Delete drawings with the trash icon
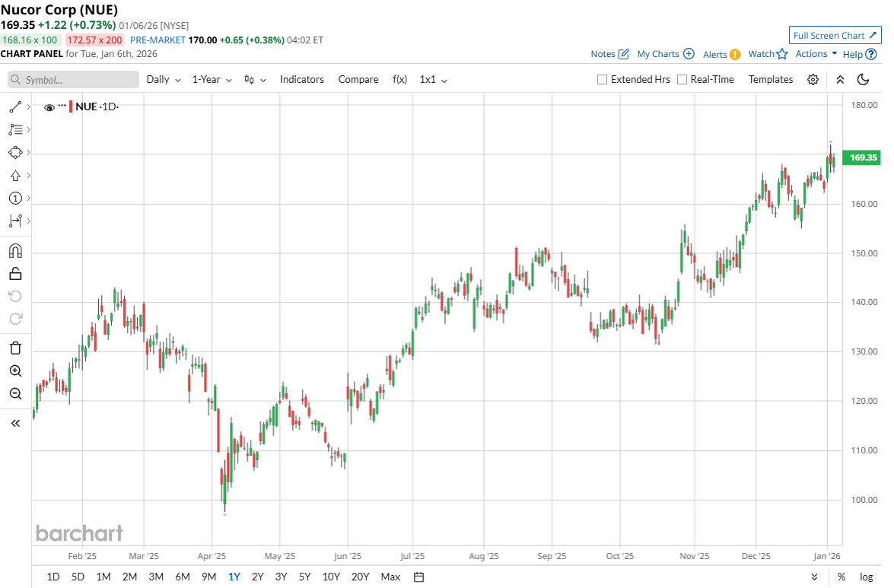Viewport: 894px width, 588px height. click(15, 348)
